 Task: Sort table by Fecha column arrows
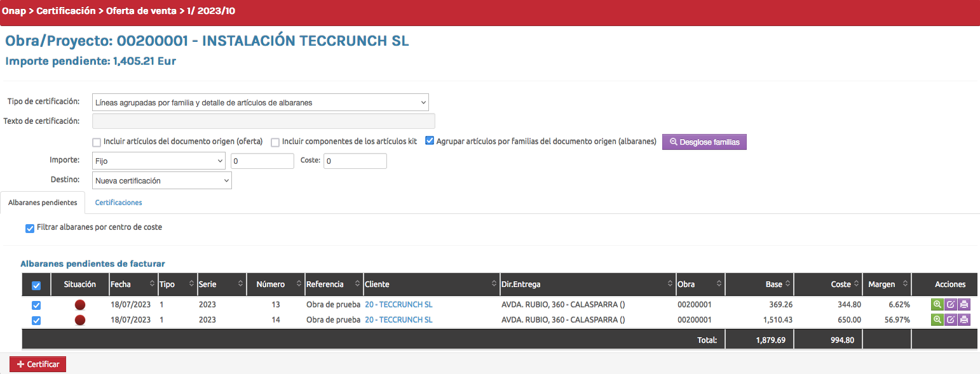tap(152, 284)
